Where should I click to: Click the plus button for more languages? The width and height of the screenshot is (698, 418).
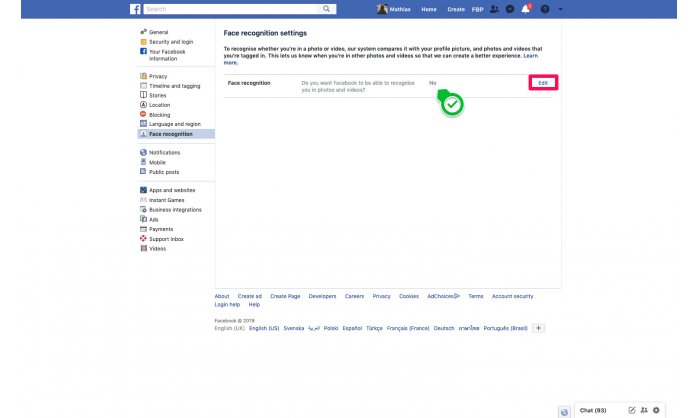[538, 328]
